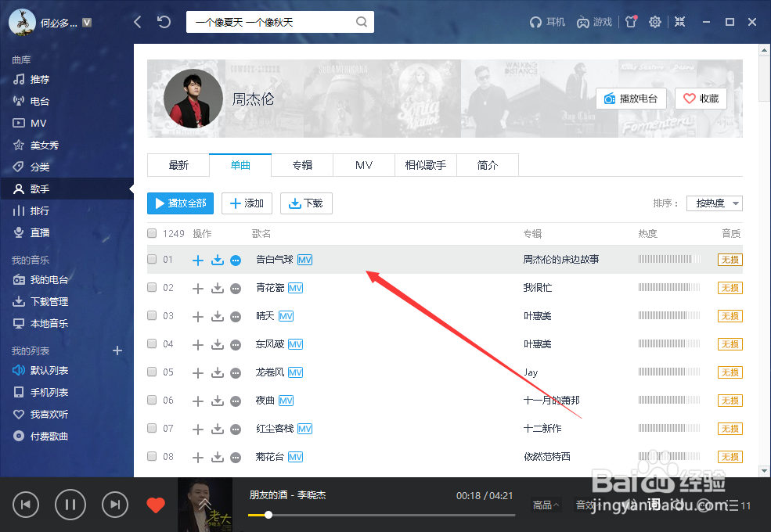Switch to the 相似歌手 tab

click(425, 165)
